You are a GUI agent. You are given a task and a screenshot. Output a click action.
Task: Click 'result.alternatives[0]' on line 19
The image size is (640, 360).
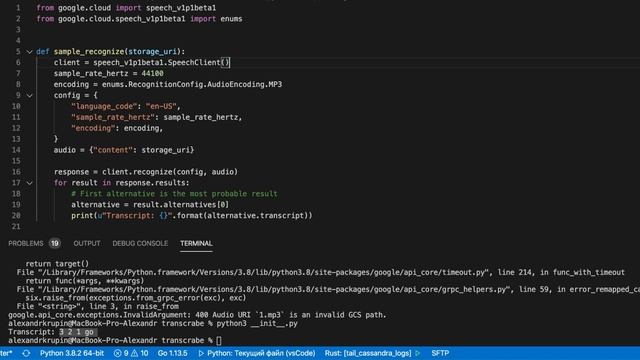(181, 205)
